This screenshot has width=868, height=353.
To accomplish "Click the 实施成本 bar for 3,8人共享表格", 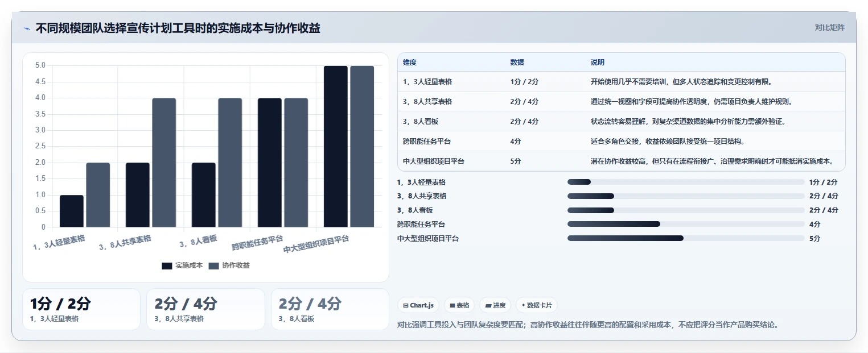I will 138,195.
